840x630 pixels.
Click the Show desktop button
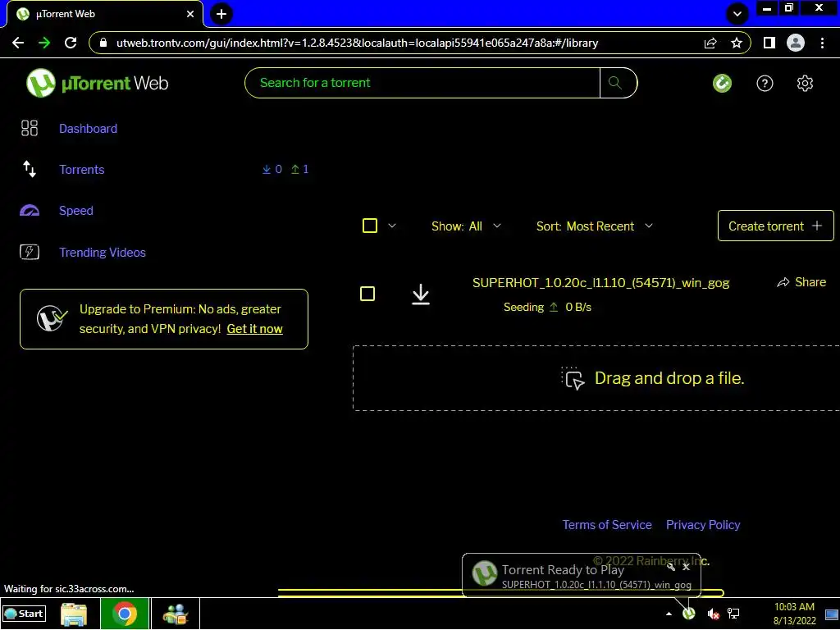point(832,614)
